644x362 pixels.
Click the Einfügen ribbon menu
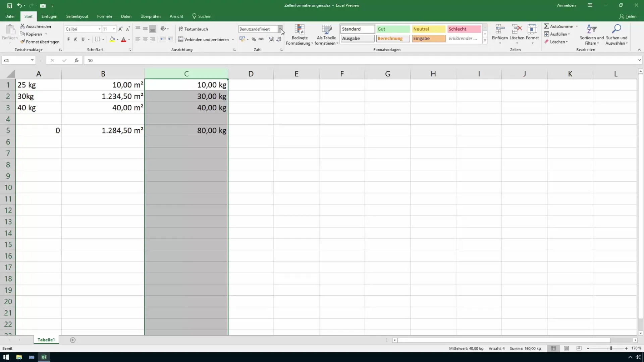(49, 16)
